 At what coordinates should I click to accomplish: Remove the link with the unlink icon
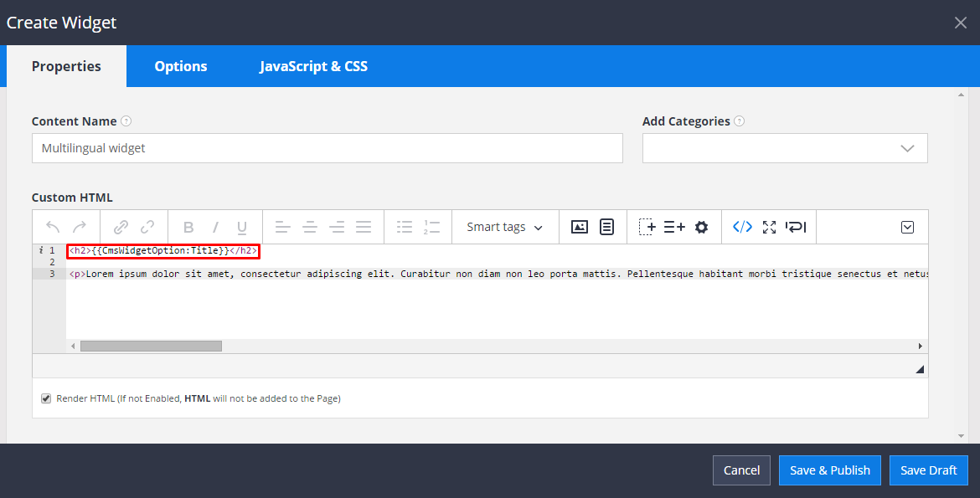148,227
